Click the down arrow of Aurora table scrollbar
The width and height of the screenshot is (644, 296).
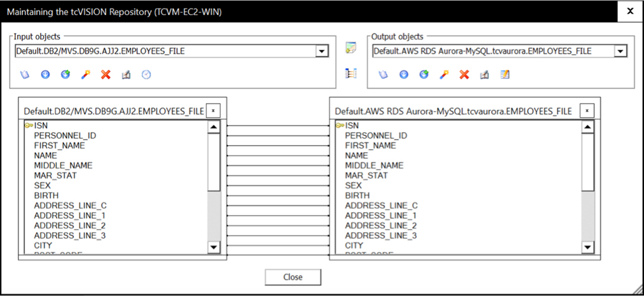point(588,247)
